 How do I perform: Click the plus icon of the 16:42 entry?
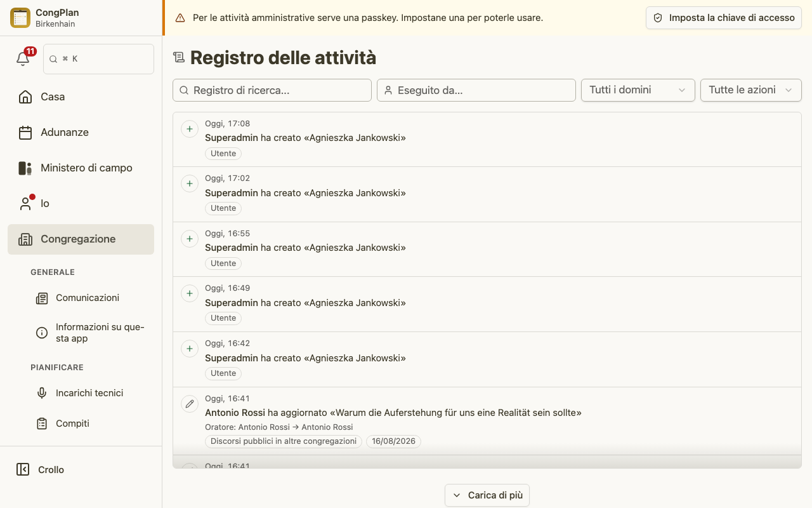coord(190,349)
